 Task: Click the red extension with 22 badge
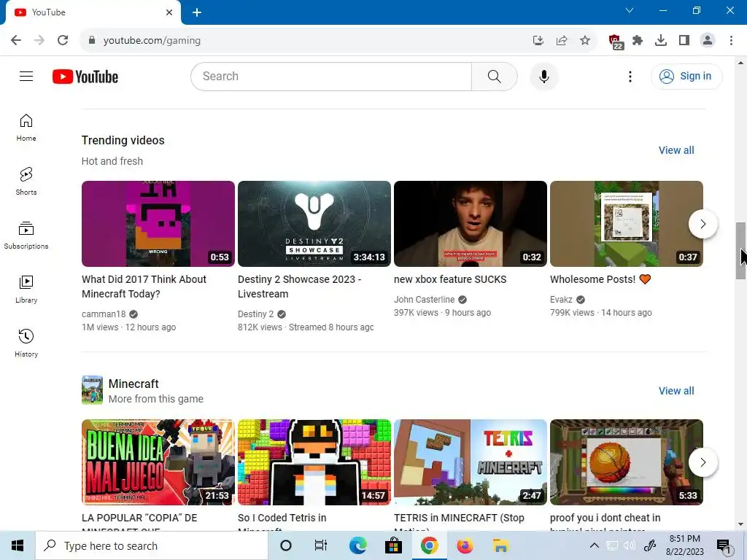coord(616,42)
